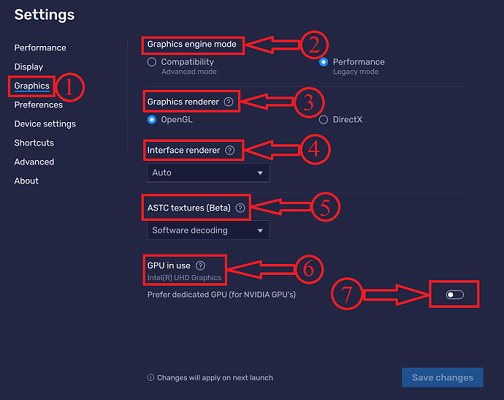Viewport: 504px width, 400px height.
Task: Expand the Software decoding dropdown
Action: [208, 230]
